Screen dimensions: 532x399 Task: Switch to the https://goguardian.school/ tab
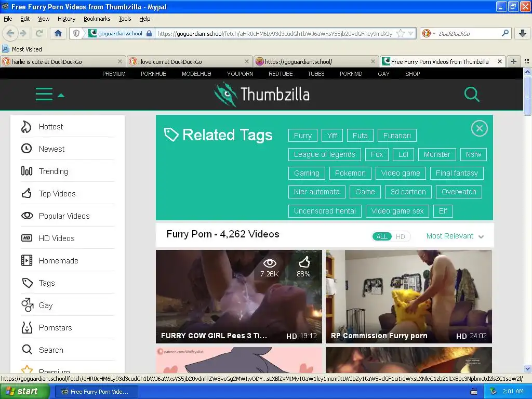[315, 61]
